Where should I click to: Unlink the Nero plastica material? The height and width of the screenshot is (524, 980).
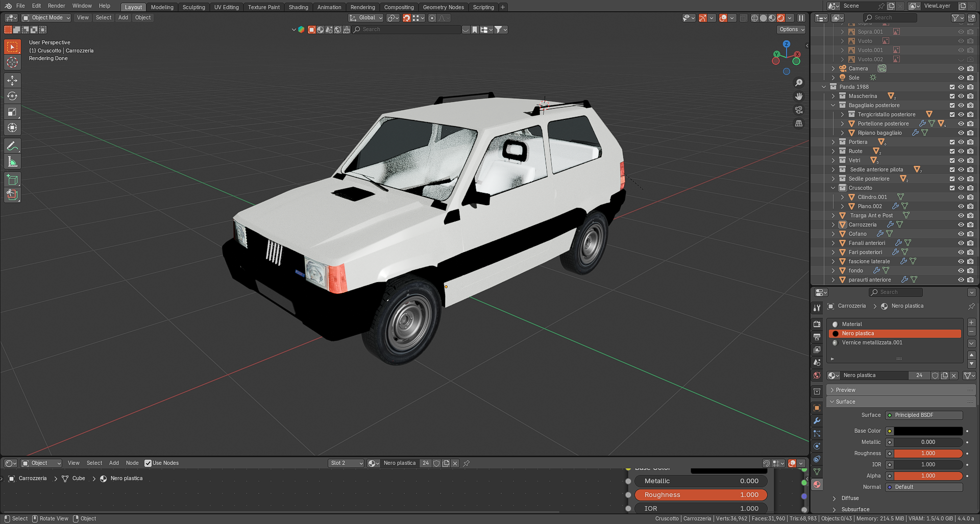(x=953, y=376)
